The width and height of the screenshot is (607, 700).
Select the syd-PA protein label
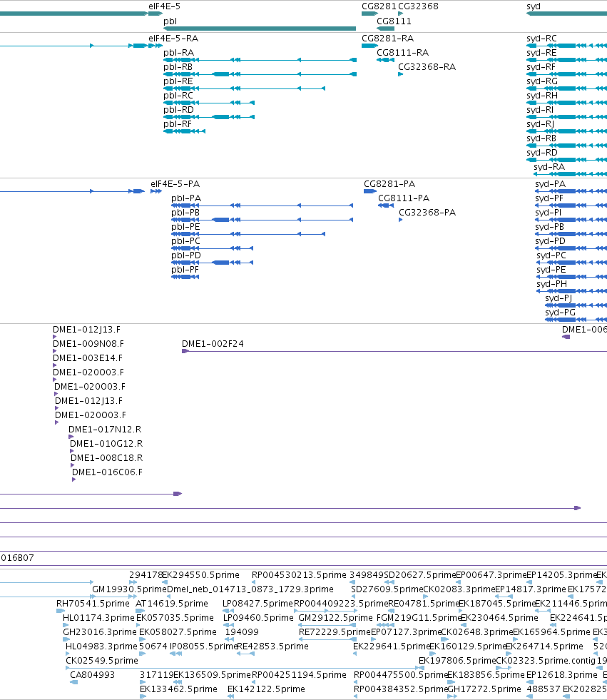tap(551, 184)
